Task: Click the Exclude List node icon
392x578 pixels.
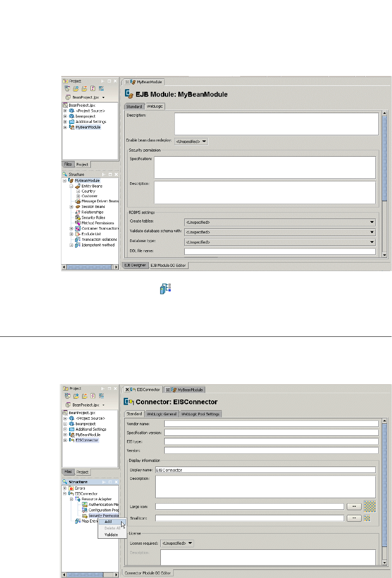Action: pos(78,234)
